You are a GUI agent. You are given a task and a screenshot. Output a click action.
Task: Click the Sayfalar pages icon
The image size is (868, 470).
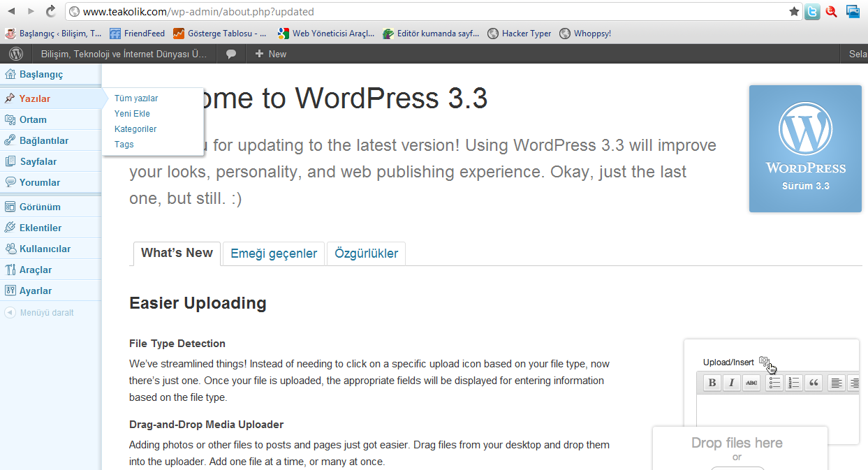pyautogui.click(x=10, y=161)
